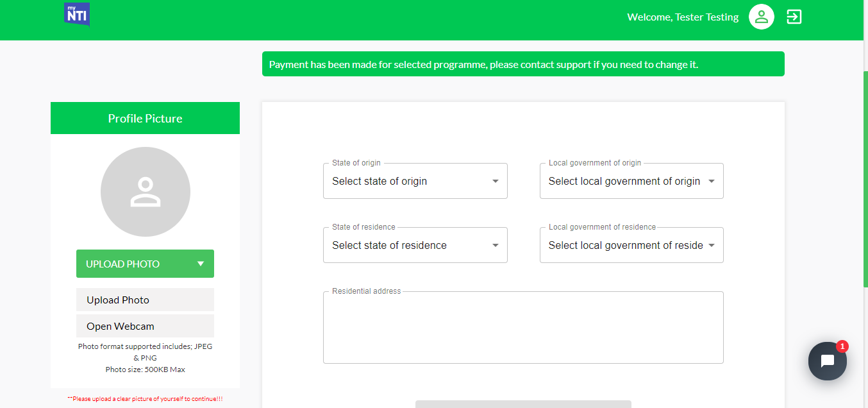Open the user account profile icon

(x=761, y=17)
